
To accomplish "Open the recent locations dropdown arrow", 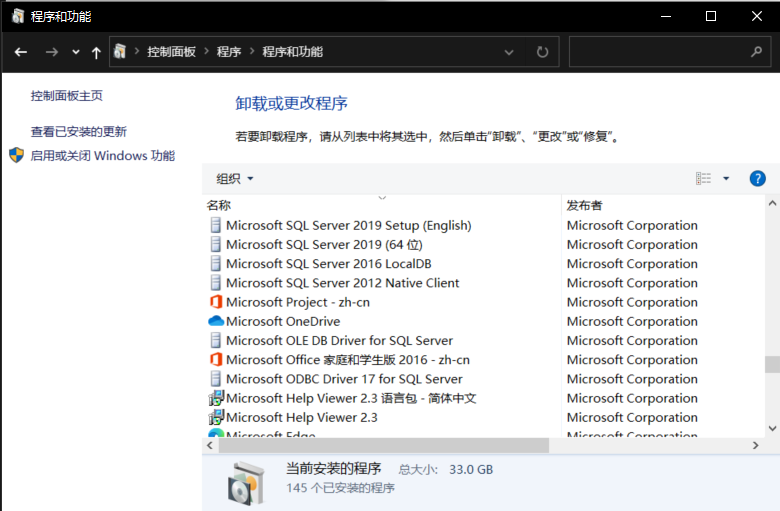I will (76, 52).
